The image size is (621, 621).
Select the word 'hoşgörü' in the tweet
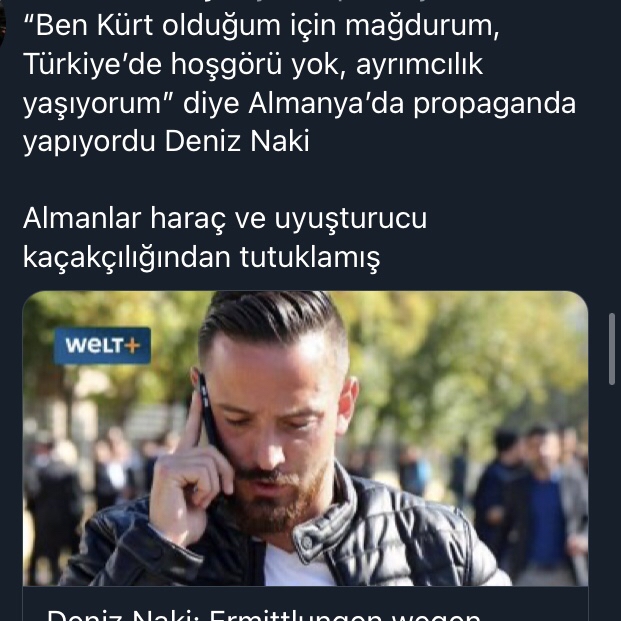coord(226,66)
